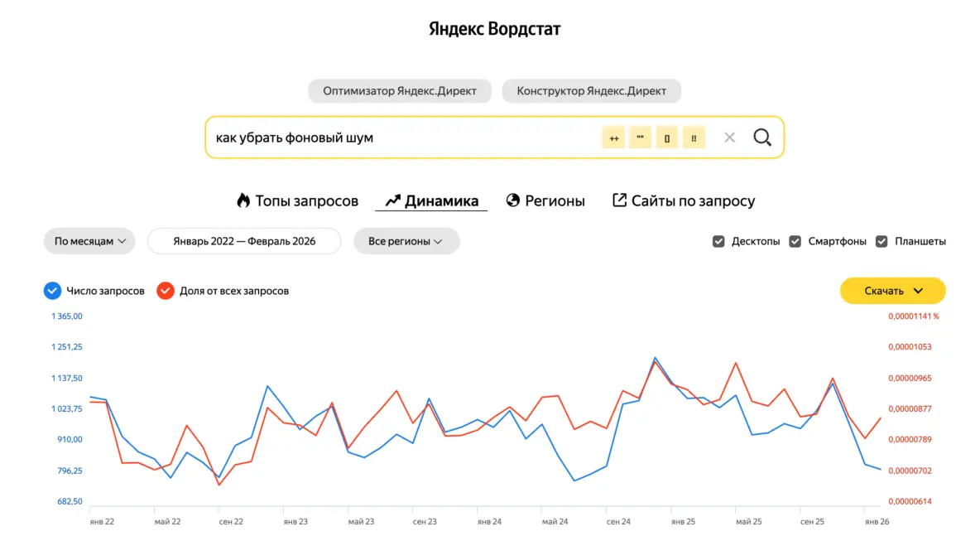Click the globe icon beside Регионы
Viewport: 980px width, 536px height.
[513, 200]
